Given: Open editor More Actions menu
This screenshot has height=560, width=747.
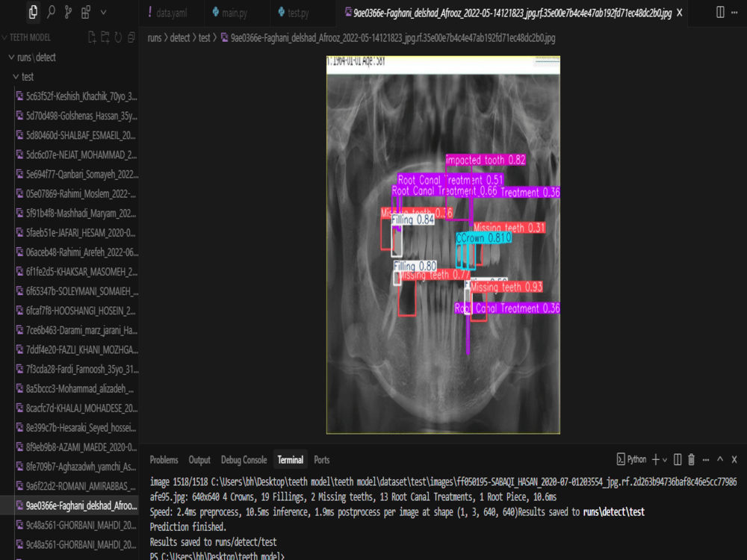Looking at the screenshot, I should (734, 13).
